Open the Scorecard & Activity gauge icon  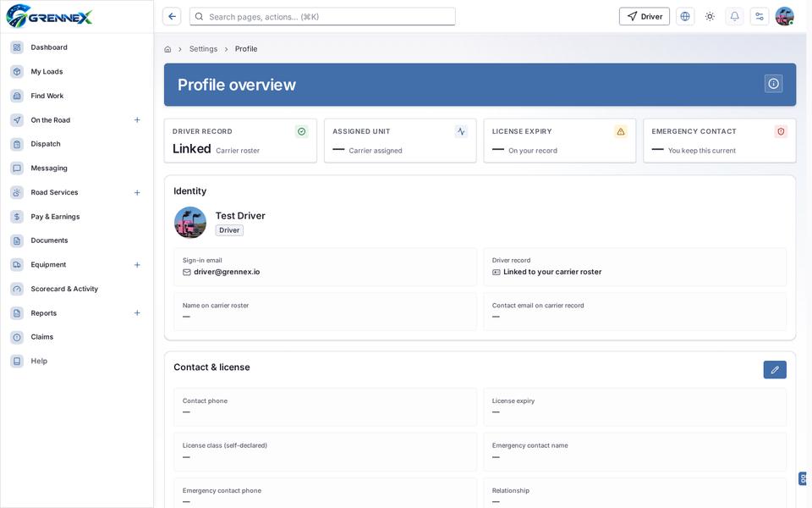tap(17, 289)
